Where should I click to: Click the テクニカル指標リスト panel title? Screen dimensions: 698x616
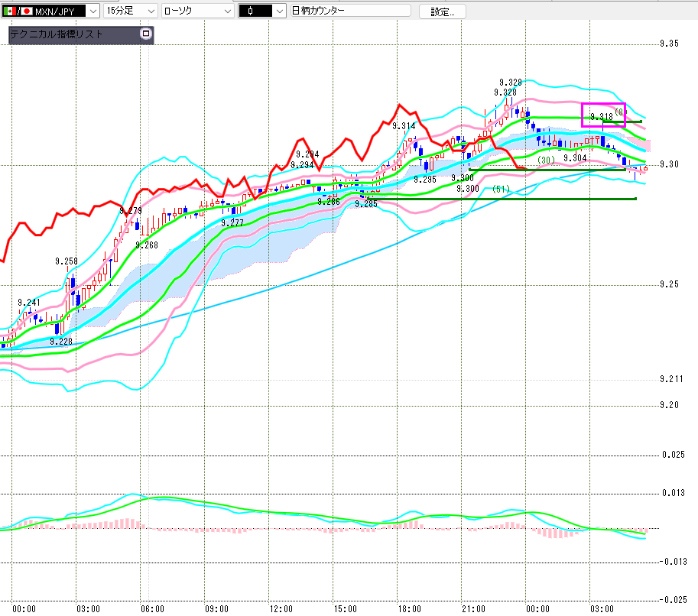click(57, 34)
